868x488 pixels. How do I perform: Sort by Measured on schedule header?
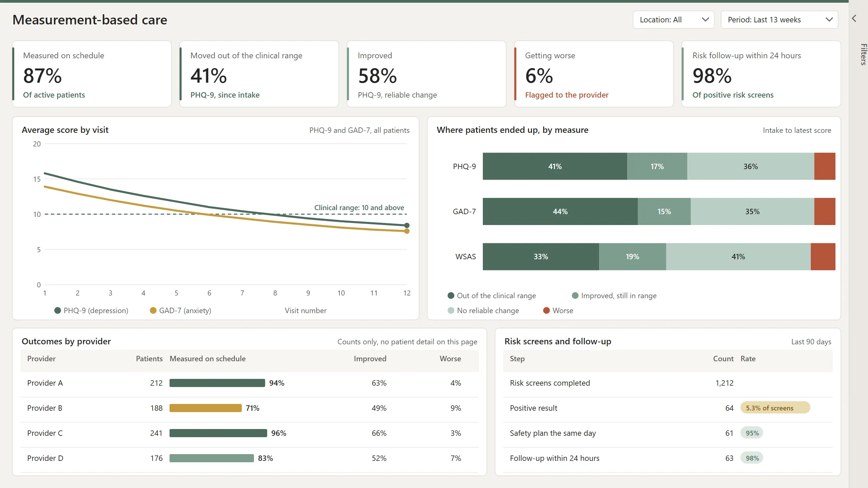click(208, 359)
